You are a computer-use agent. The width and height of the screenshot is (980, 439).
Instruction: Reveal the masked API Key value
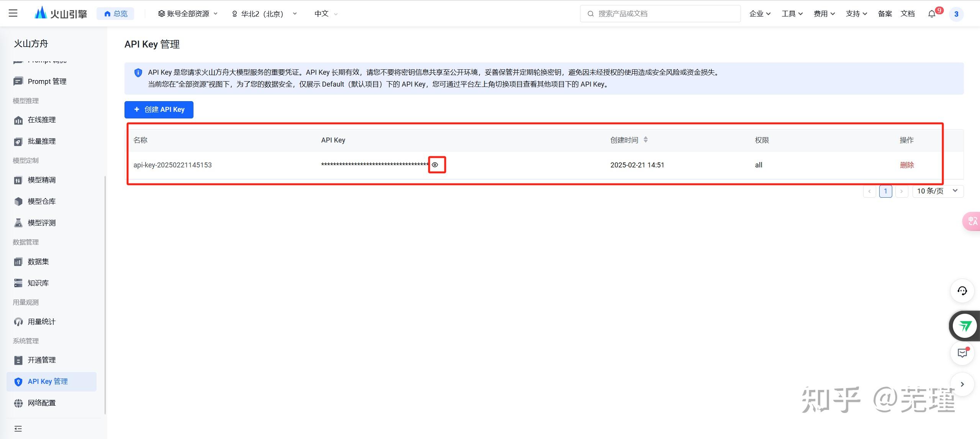coord(436,165)
